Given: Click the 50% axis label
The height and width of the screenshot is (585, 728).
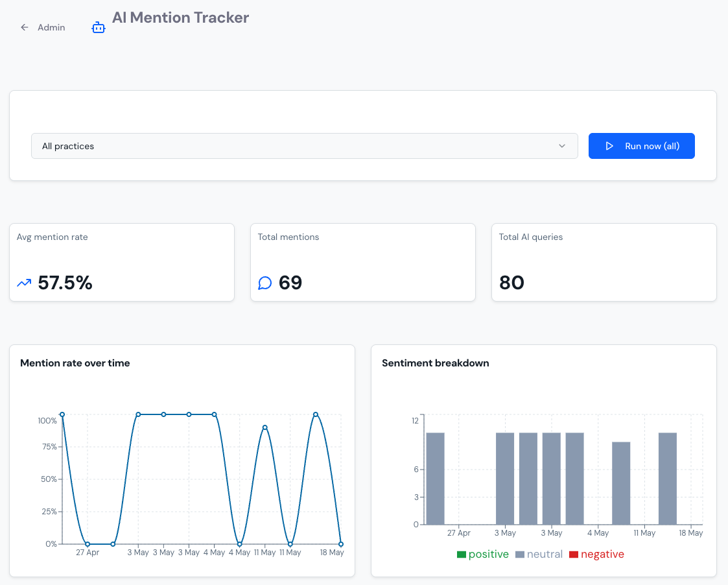Looking at the screenshot, I should point(49,479).
